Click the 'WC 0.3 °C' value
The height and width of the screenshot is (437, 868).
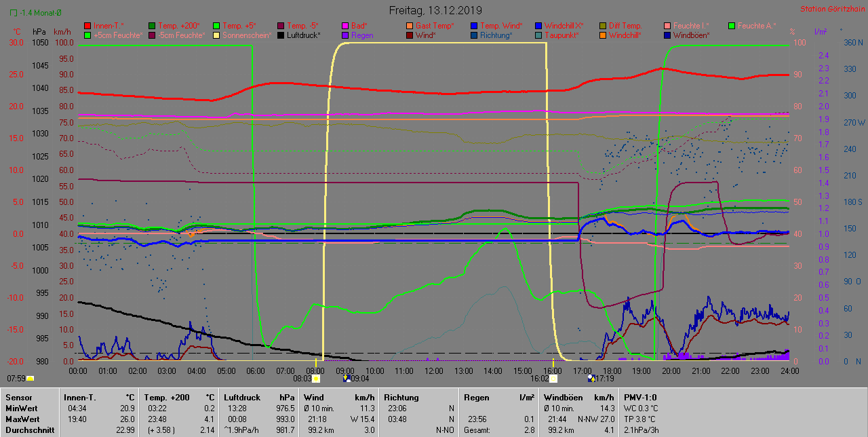(x=642, y=408)
